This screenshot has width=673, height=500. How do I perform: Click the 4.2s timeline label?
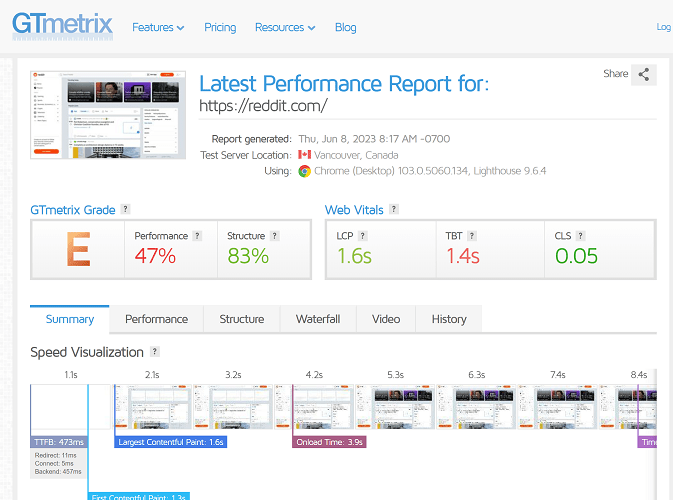point(314,375)
